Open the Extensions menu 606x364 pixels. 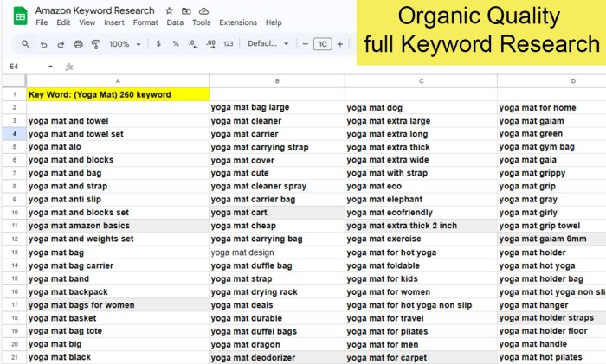238,22
